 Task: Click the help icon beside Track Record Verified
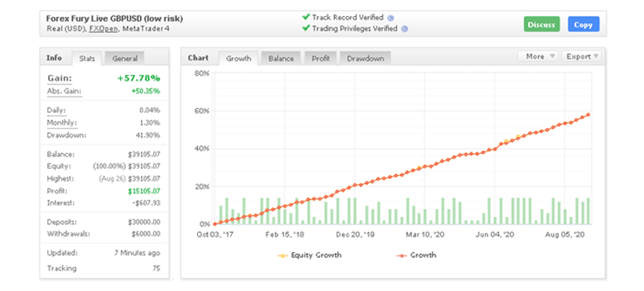(391, 18)
